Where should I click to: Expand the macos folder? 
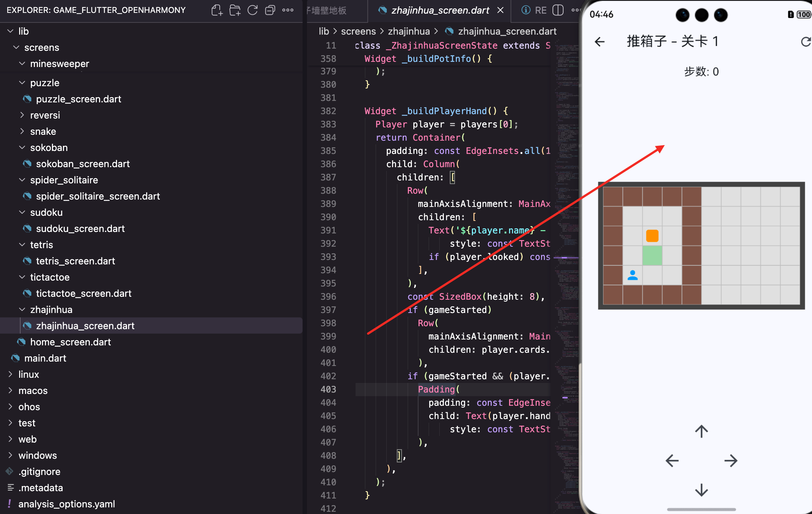[10, 390]
